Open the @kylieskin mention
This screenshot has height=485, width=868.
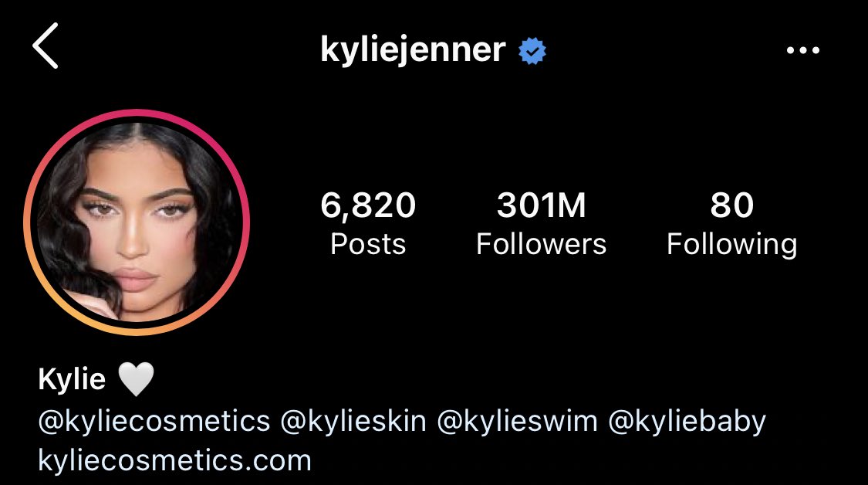pos(353,421)
